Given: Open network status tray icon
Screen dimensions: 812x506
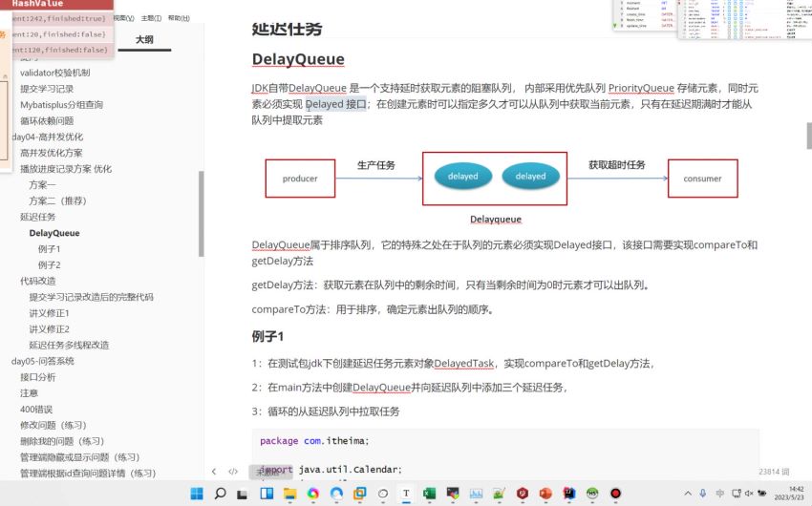Looking at the screenshot, I should [x=736, y=494].
